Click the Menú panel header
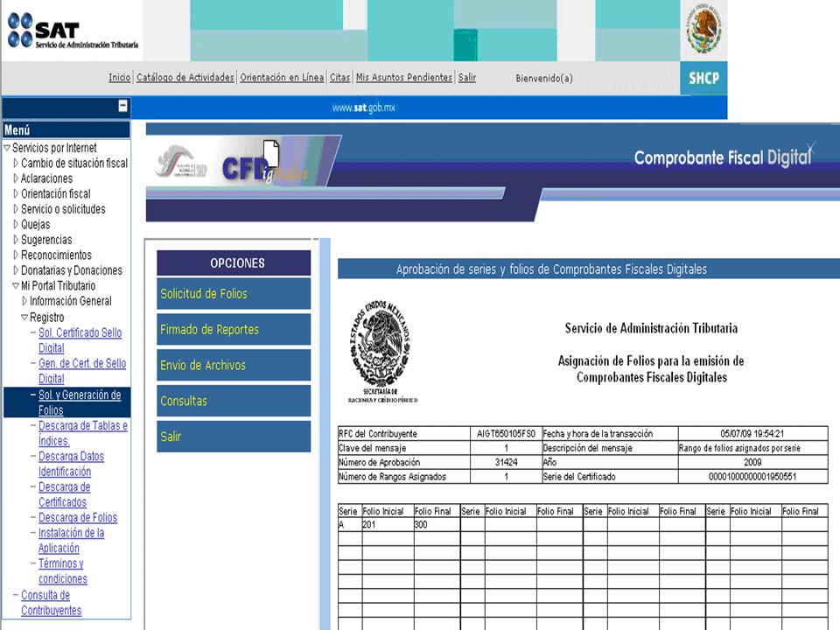The width and height of the screenshot is (840, 630). tap(66, 129)
